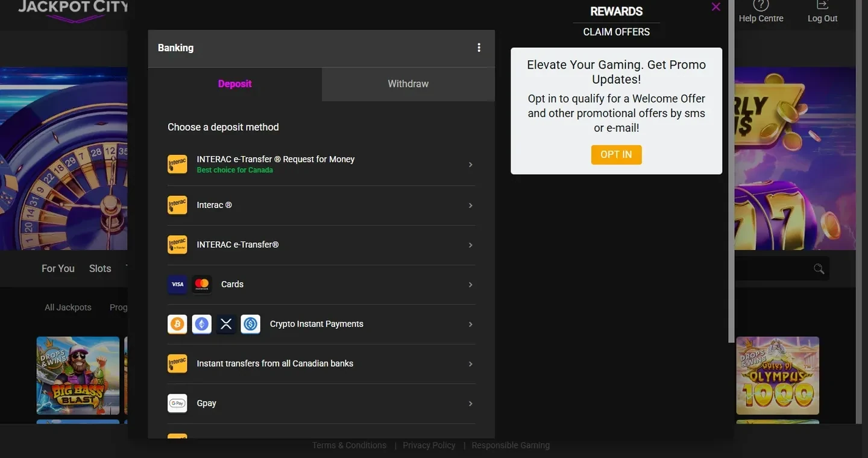Viewport: 868px width, 458px height.
Task: Click the Bitcoin crypto icon
Action: 177,324
